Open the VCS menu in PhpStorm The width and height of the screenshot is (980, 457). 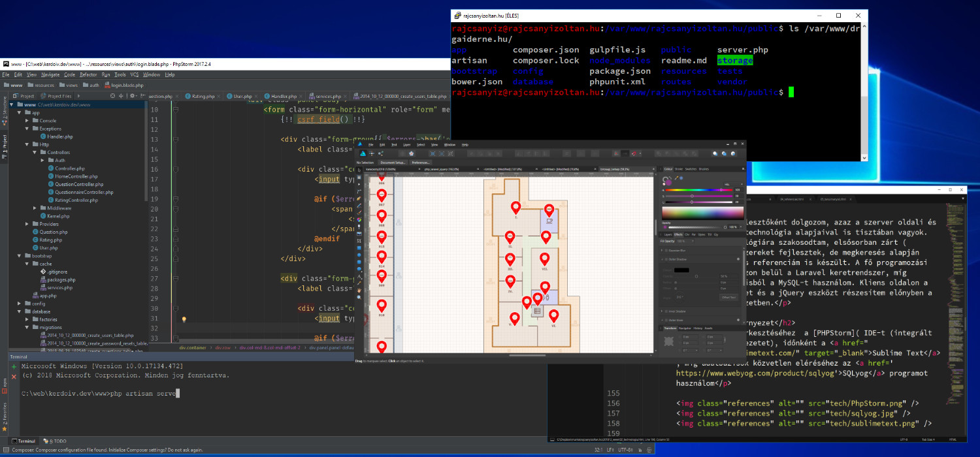pyautogui.click(x=134, y=74)
